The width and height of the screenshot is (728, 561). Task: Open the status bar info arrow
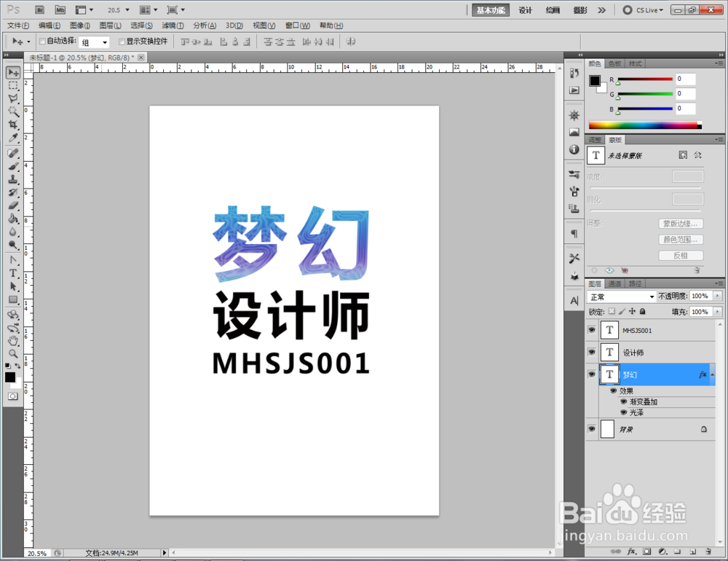coord(164,553)
